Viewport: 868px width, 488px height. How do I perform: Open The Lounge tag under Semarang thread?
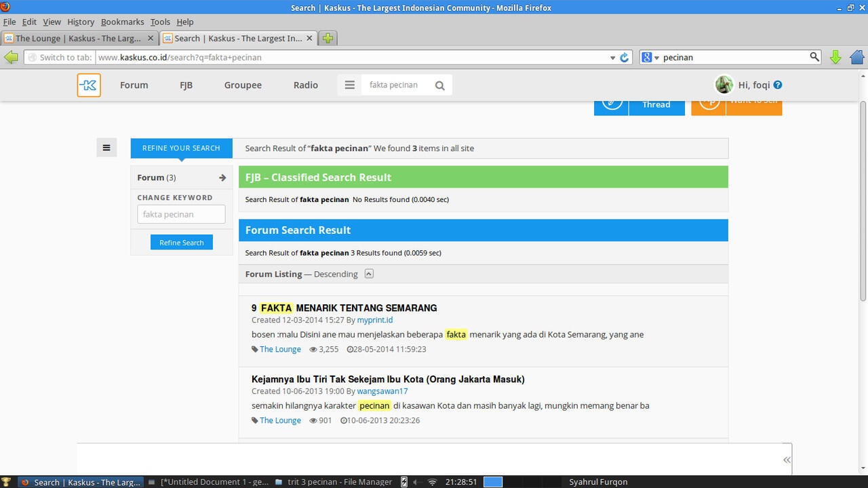point(280,349)
